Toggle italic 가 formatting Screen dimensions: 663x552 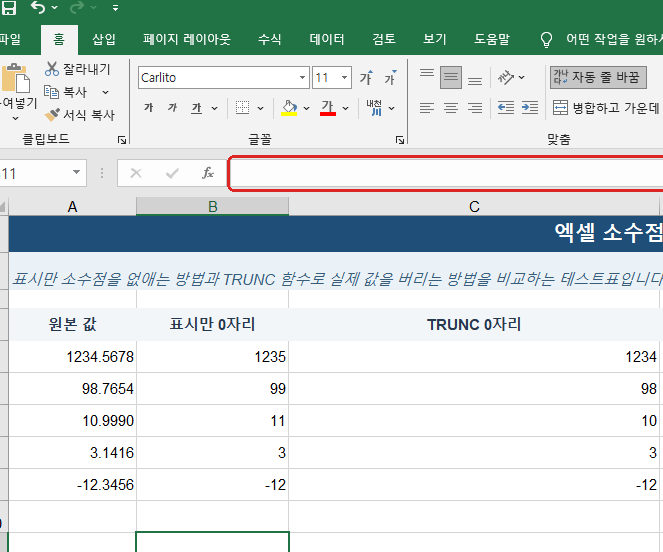pos(172,108)
